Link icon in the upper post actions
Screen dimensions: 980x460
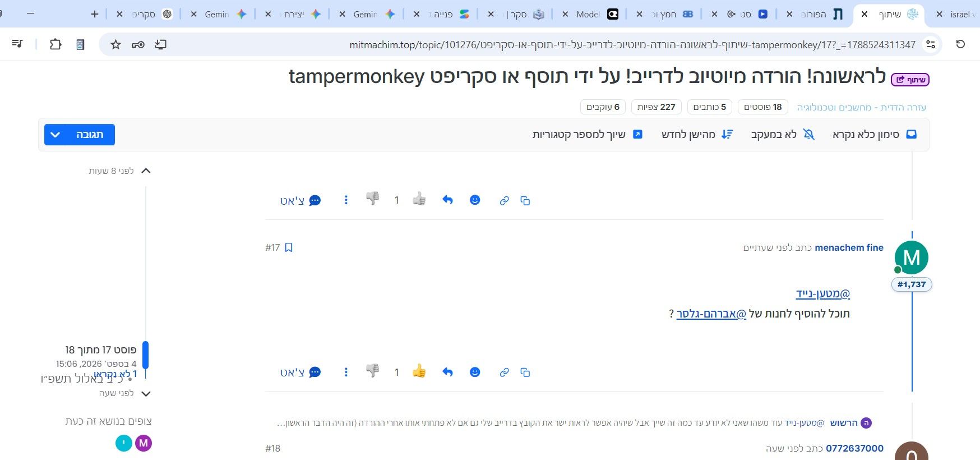coord(504,200)
